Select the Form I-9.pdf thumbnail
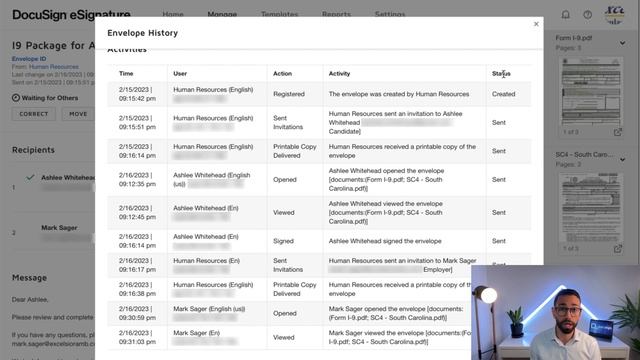 tap(591, 91)
